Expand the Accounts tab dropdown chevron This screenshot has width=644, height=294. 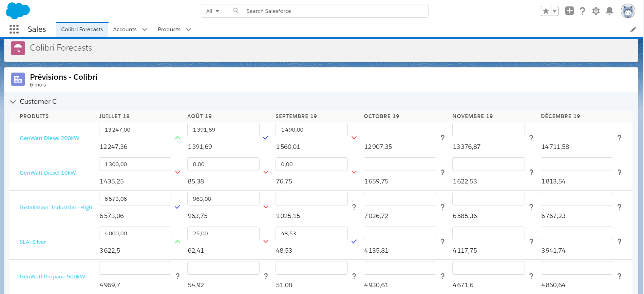tap(145, 30)
